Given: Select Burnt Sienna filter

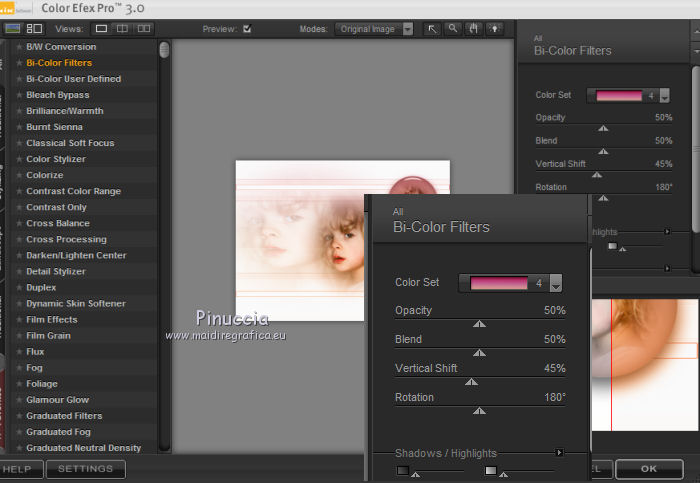Looking at the screenshot, I should click(x=54, y=127).
